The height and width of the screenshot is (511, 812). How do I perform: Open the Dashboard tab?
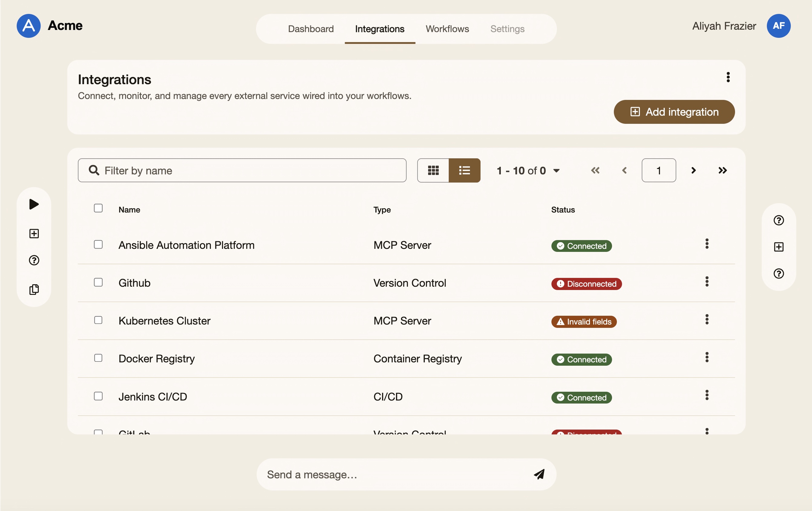coord(311,29)
